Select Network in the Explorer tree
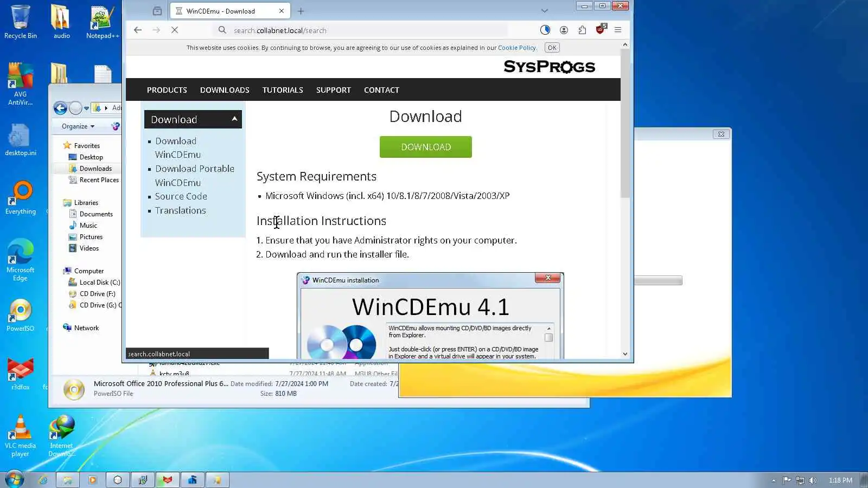The height and width of the screenshot is (488, 868). 86,328
